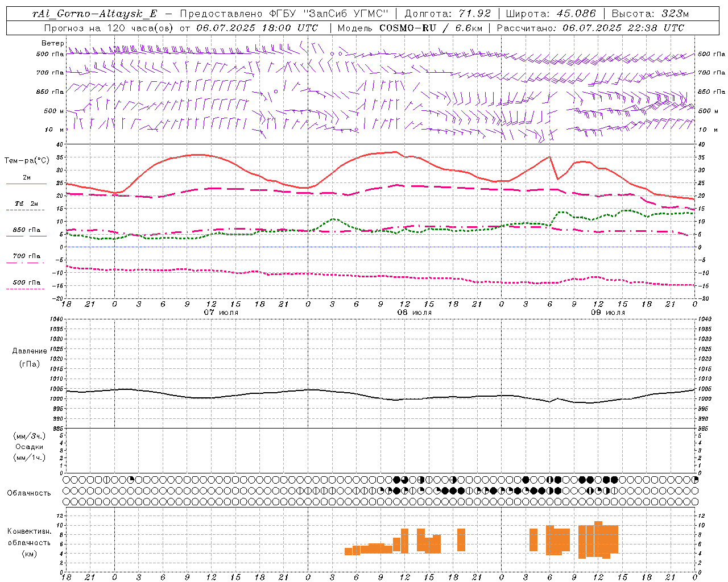Click the (гПа) unit label under Давление

30,364
